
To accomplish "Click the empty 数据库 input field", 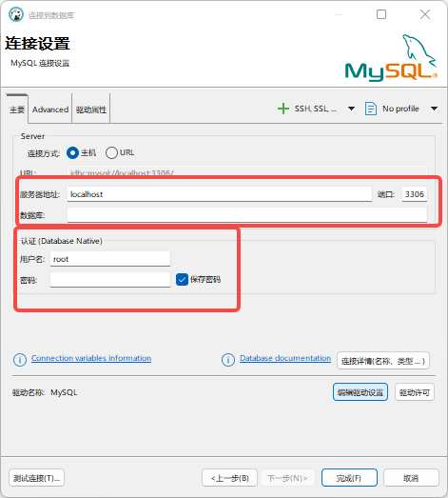I will [x=247, y=215].
